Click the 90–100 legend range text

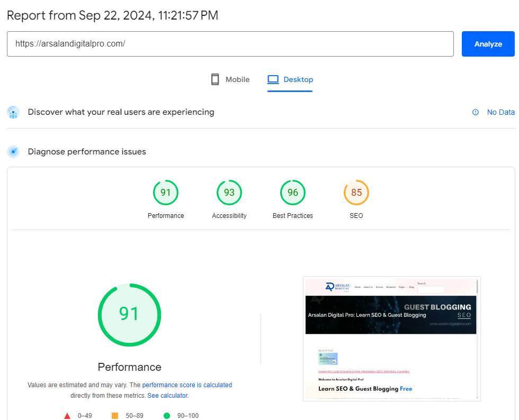(x=187, y=416)
